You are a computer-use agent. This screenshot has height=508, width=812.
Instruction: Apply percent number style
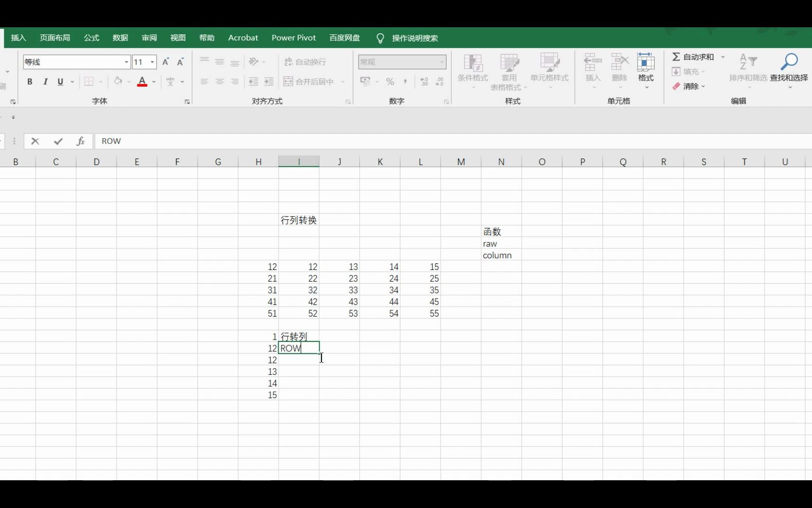pos(390,81)
